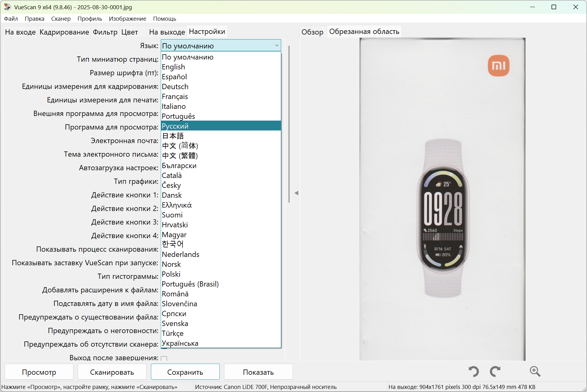
Task: Click the scanned Mi band preview image
Action: click(x=443, y=199)
